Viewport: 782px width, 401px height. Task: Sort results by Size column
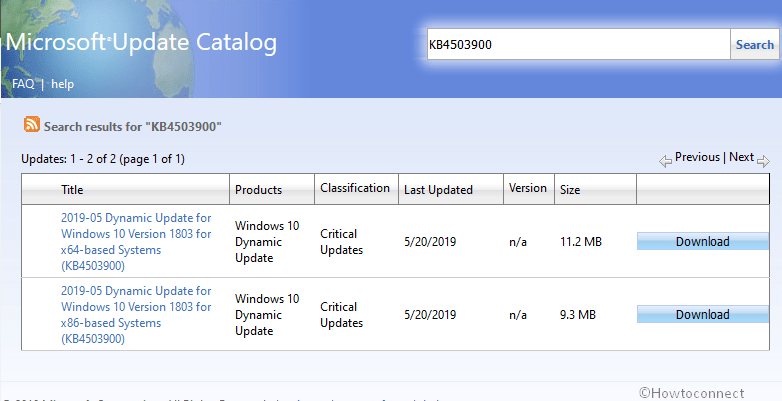point(569,190)
